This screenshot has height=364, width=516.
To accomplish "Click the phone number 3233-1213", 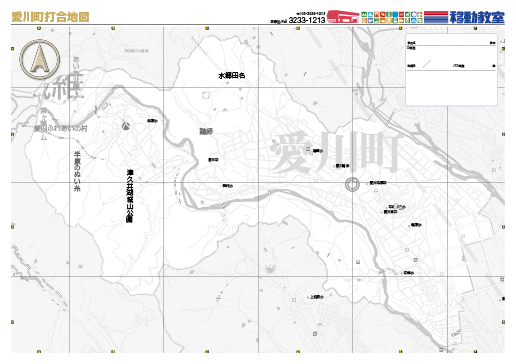I will [x=307, y=20].
